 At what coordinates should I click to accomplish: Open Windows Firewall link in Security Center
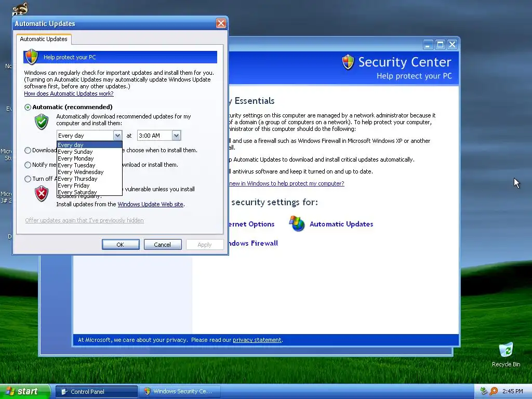[x=253, y=243]
